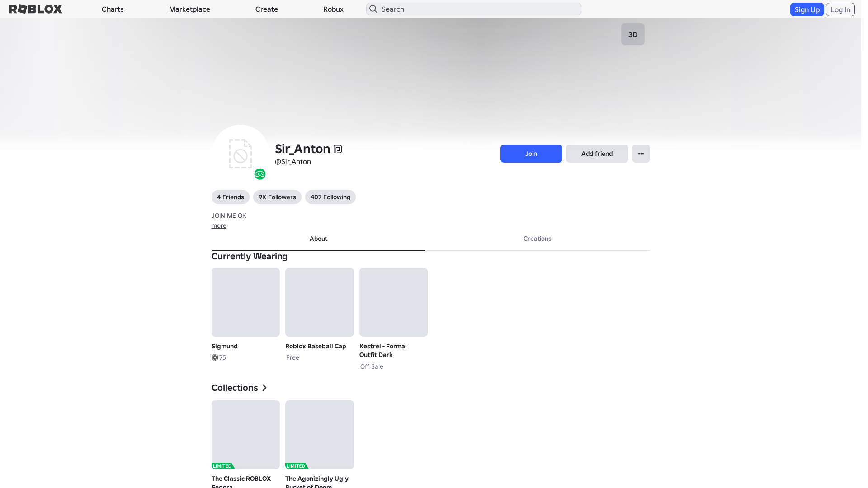Expand bio with the more link

tap(219, 225)
